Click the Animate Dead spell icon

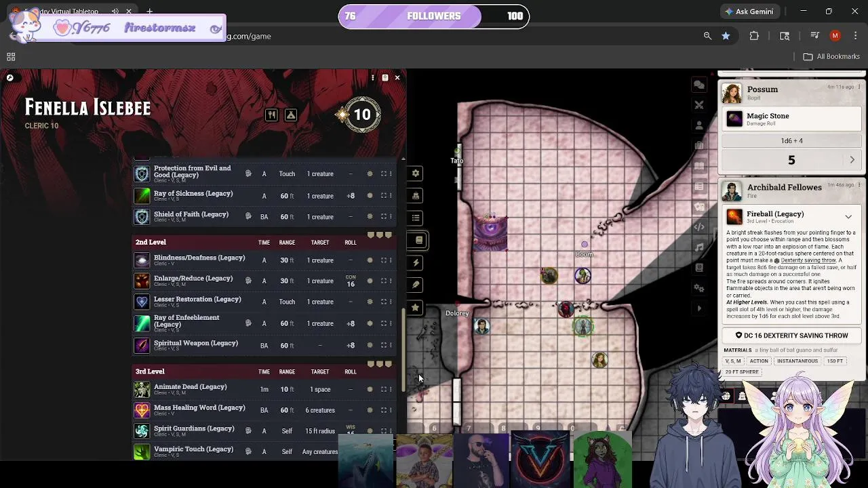(142, 389)
